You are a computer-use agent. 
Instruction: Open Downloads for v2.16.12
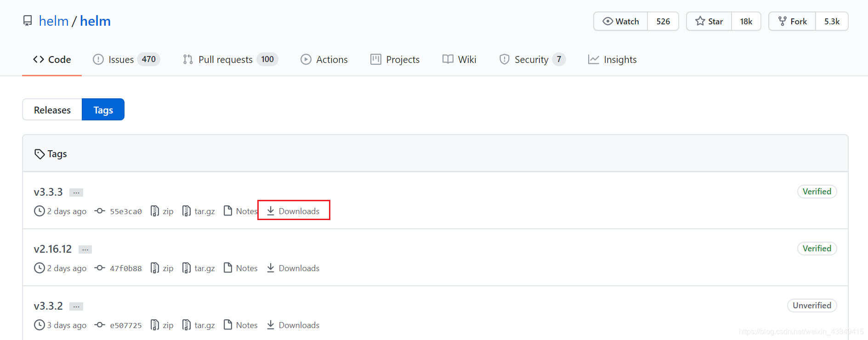293,268
